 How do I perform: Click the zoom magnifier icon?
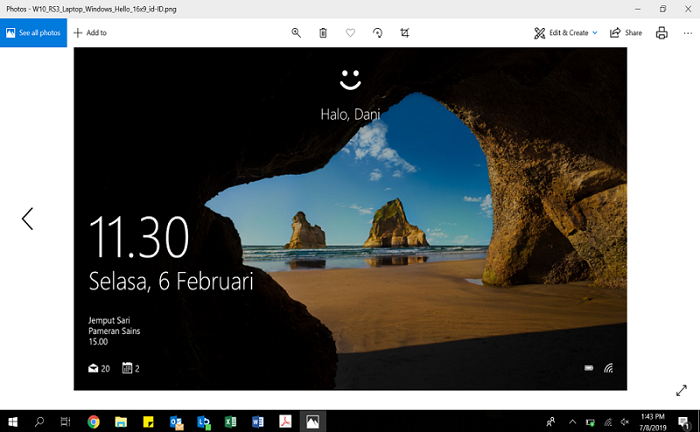point(296,33)
